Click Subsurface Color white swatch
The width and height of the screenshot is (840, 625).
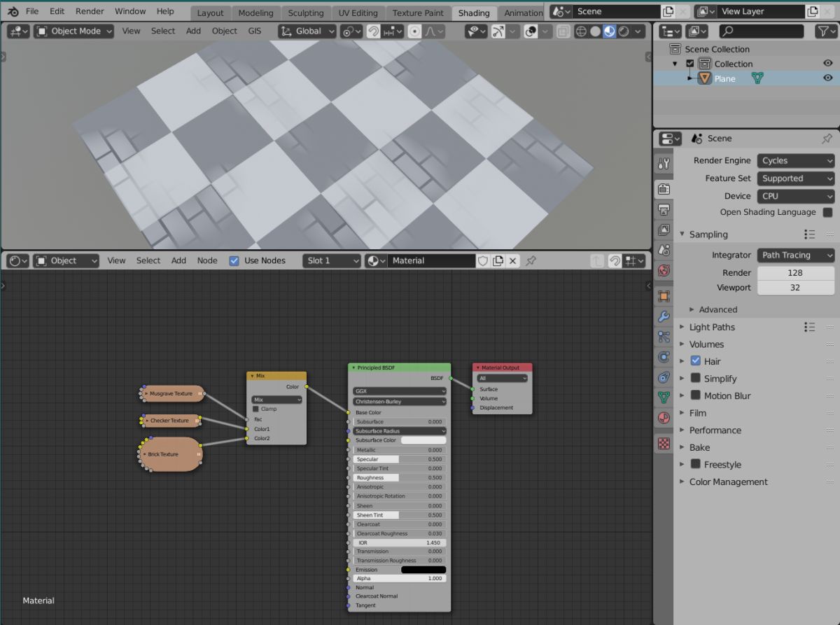pyautogui.click(x=423, y=440)
